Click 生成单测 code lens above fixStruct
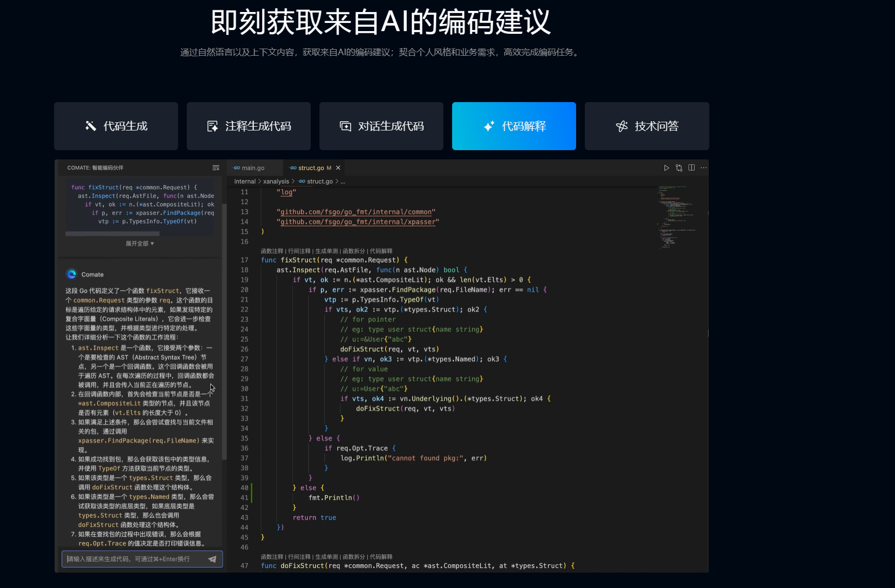This screenshot has width=895, height=588. click(x=327, y=251)
